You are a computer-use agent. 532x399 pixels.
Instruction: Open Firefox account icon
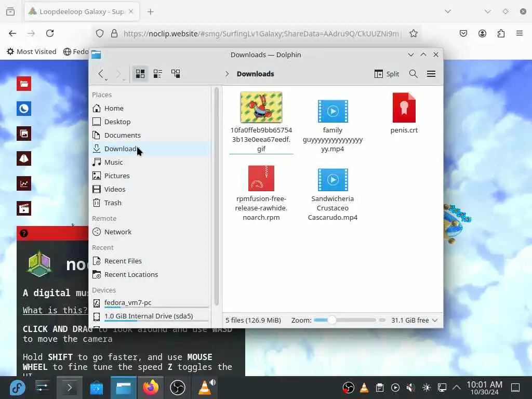pos(482,33)
